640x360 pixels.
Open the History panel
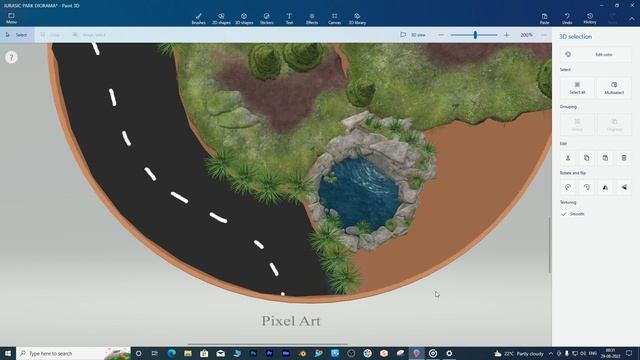(x=590, y=18)
